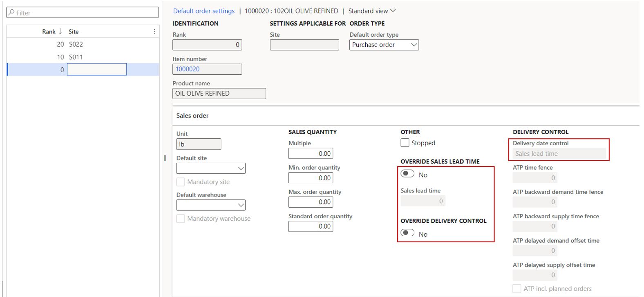Click the Site column header
Image resolution: width=644 pixels, height=297 pixels.
point(74,31)
